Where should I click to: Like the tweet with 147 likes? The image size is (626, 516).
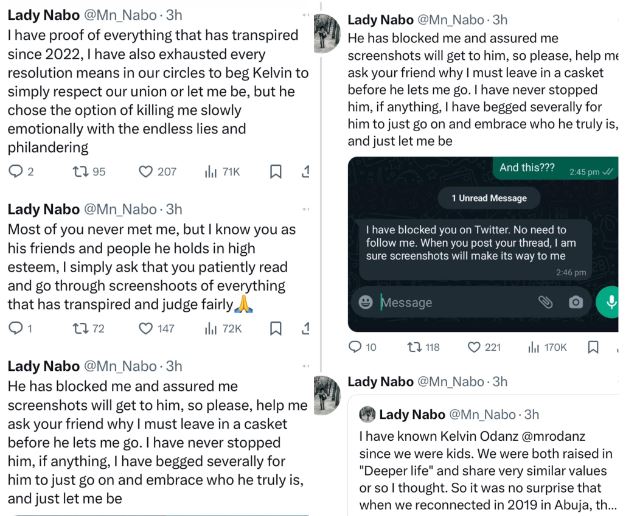(146, 328)
